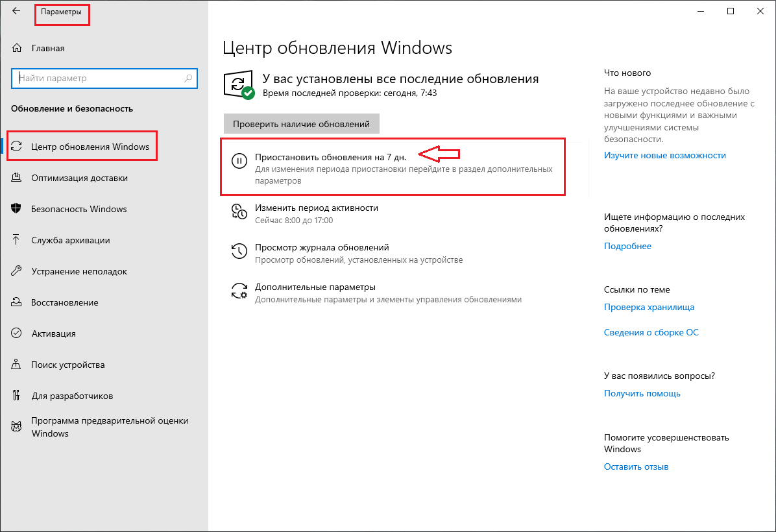776x532 pixels.
Task: Click the back arrow icon
Action: point(16,11)
